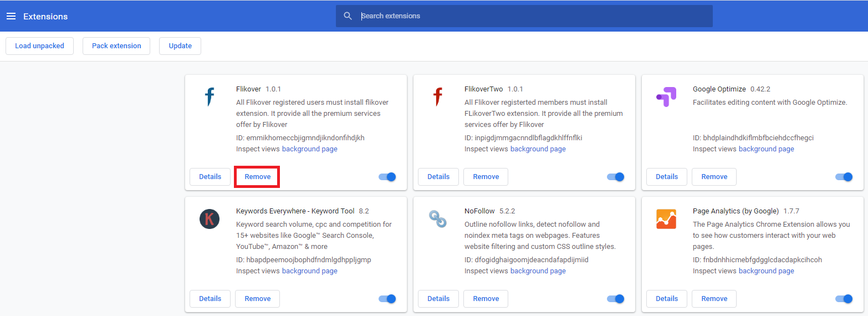Open FlikoverTwo background page link
The image size is (868, 316).
[x=538, y=149]
